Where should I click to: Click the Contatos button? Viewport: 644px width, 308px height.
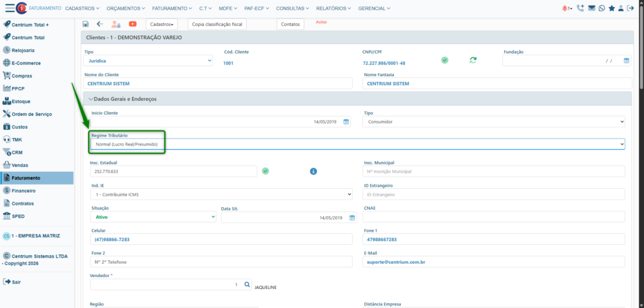(291, 24)
